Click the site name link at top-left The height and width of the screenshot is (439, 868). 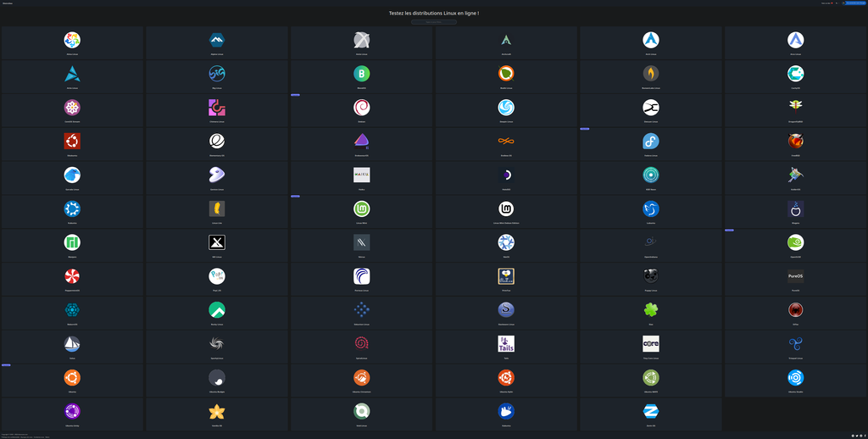pos(8,3)
